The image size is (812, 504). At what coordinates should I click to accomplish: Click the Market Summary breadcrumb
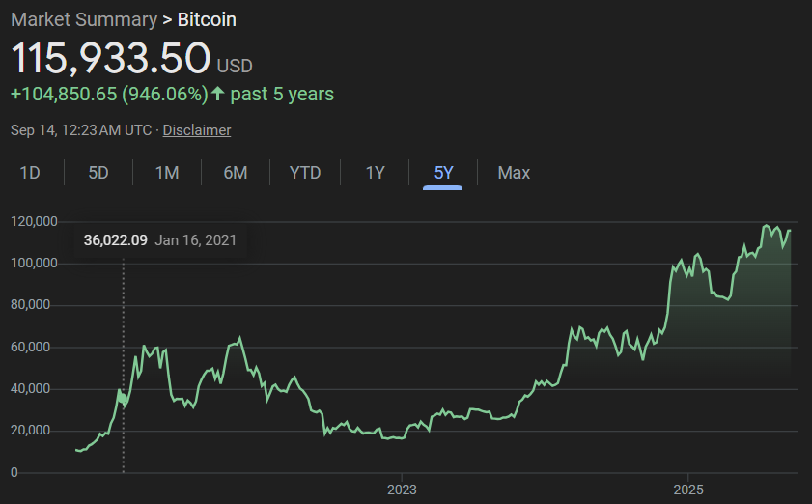(84, 19)
